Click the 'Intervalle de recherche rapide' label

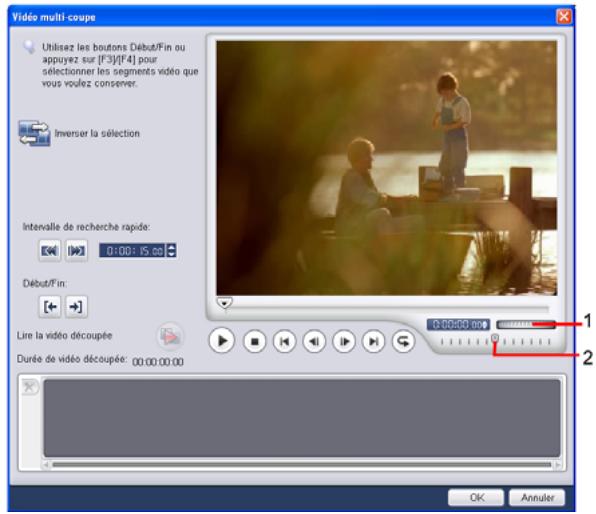pyautogui.click(x=86, y=227)
